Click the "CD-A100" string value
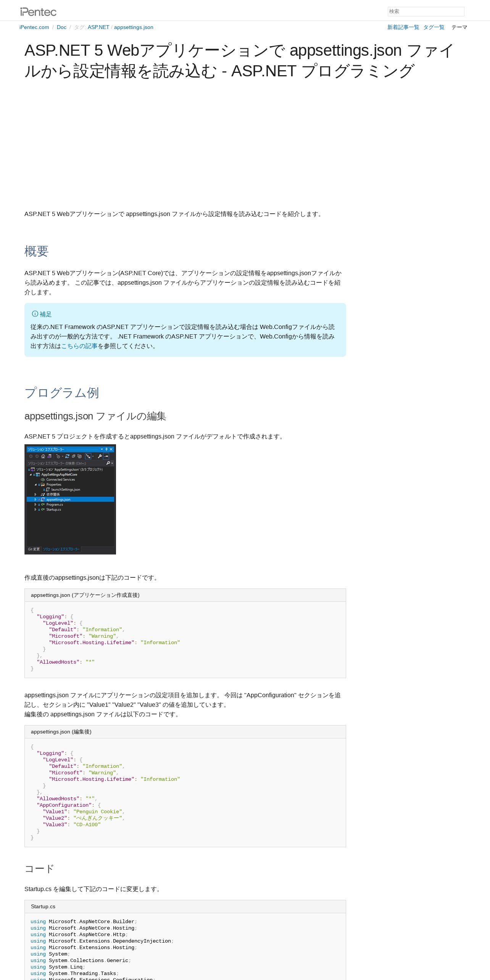The width and height of the screenshot is (490, 980). click(87, 824)
